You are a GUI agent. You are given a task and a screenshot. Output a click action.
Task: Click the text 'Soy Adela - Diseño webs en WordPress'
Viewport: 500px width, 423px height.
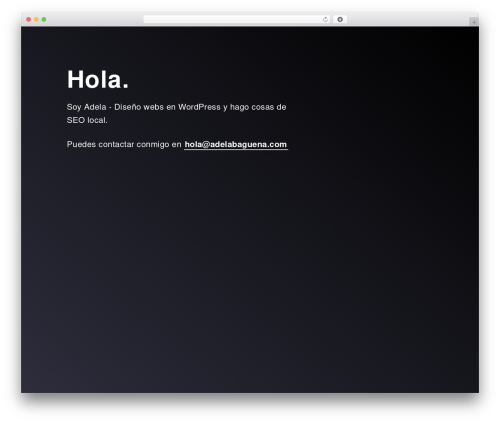pyautogui.click(x=144, y=107)
